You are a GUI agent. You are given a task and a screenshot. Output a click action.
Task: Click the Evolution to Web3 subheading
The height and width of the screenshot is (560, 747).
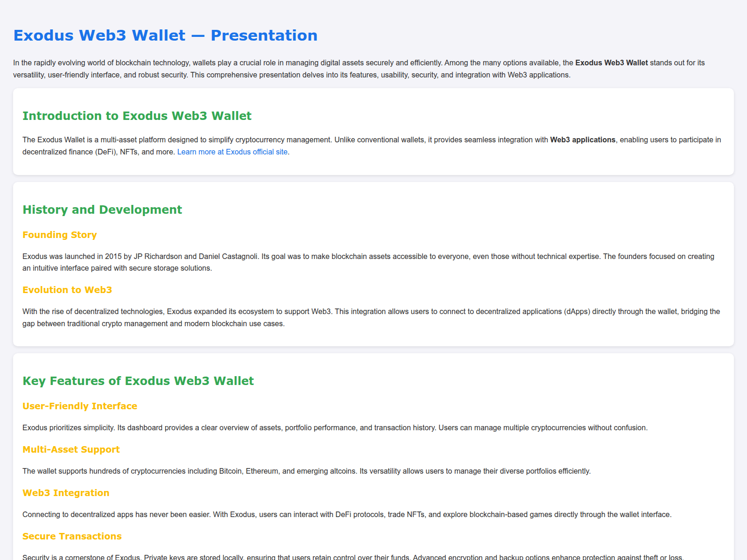pos(67,290)
